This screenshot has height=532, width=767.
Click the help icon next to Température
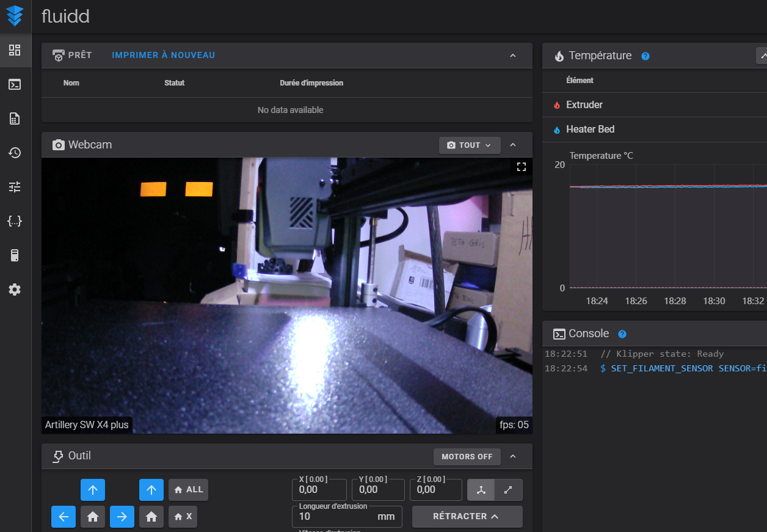[x=645, y=56]
